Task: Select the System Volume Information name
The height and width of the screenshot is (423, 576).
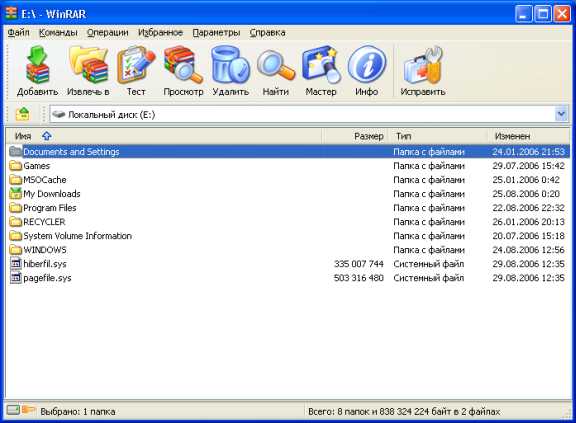Action: click(x=78, y=236)
